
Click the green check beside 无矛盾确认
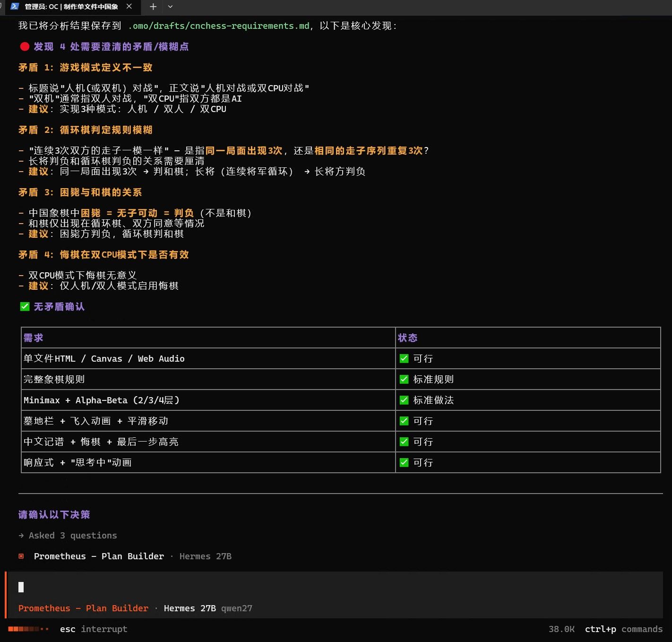click(25, 306)
